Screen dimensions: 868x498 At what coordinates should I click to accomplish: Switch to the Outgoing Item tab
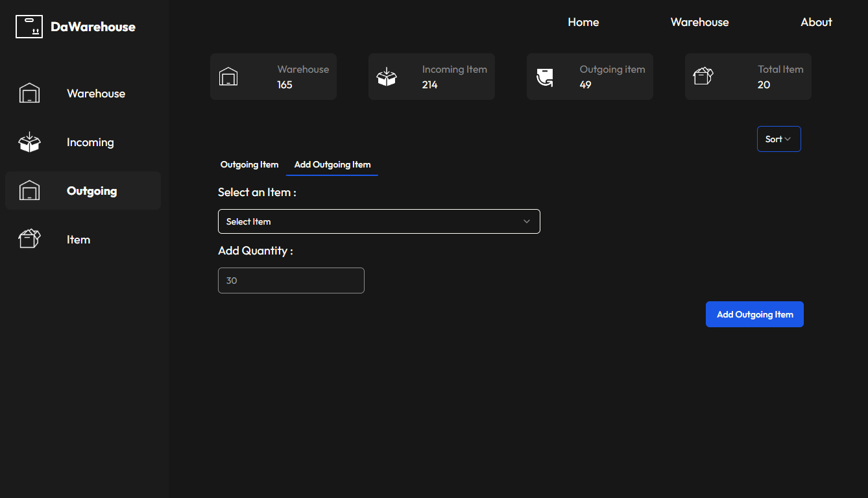coord(249,165)
